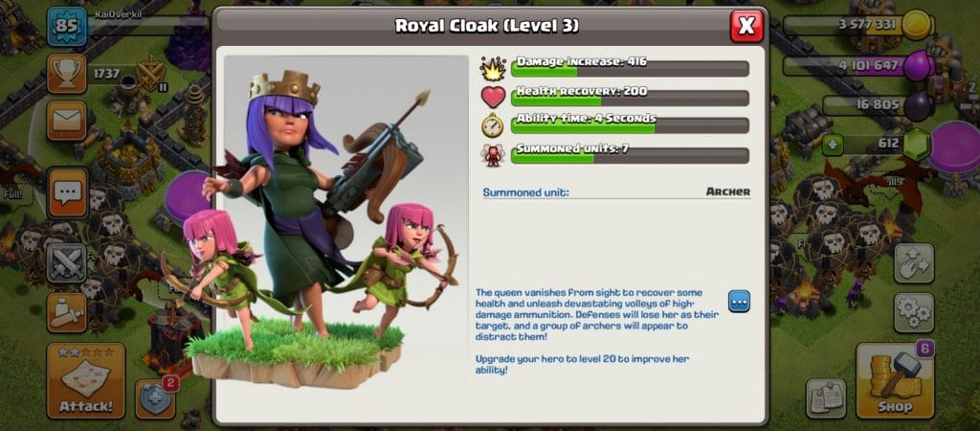This screenshot has width=980, height=431.
Task: Tap the Attack! map button
Action: coord(85,380)
